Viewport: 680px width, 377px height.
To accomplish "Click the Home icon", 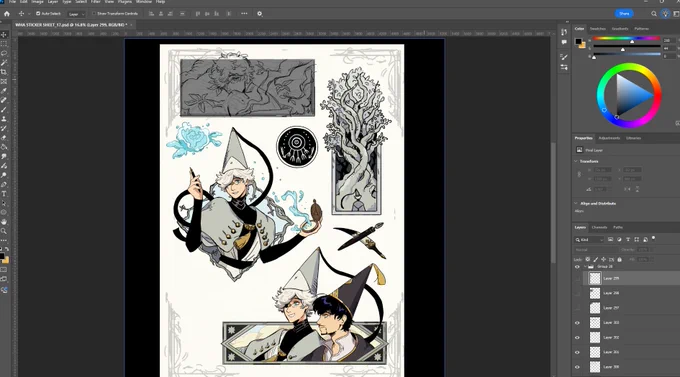I will [x=7, y=13].
